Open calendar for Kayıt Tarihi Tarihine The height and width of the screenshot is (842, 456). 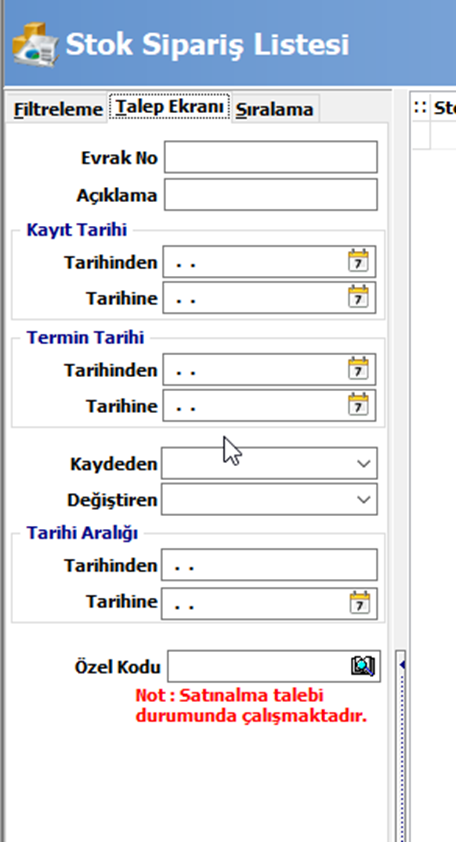[358, 297]
